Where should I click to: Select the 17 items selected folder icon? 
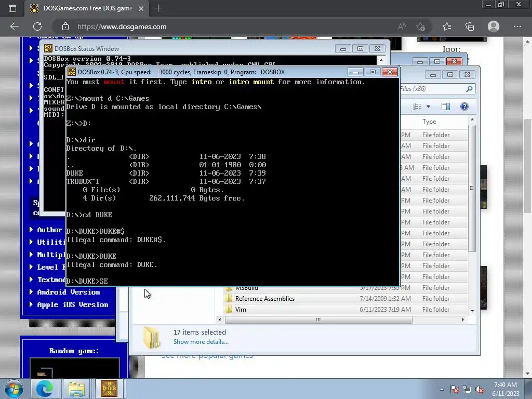[152, 338]
